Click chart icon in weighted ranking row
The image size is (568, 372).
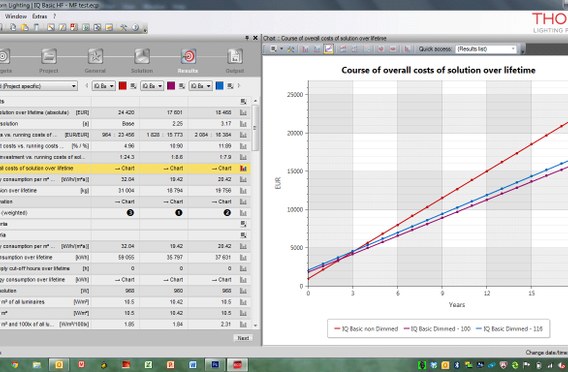point(243,213)
